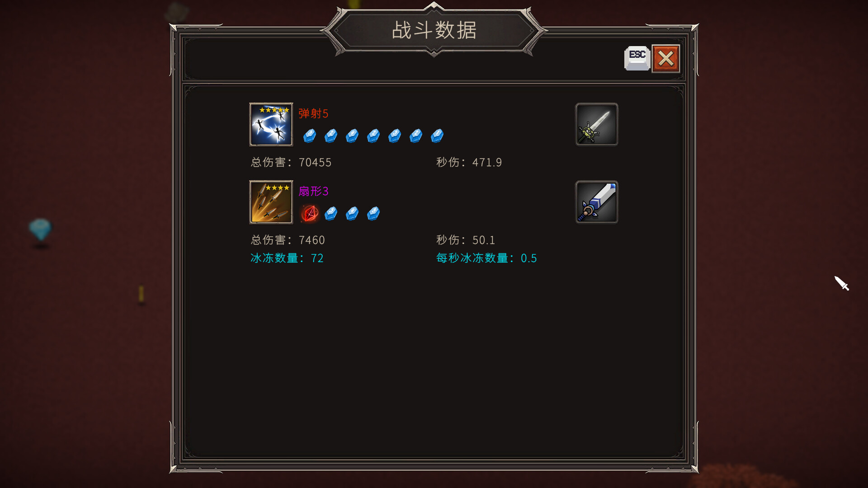Click the fourth blue gem under 弹射5

pos(373,136)
